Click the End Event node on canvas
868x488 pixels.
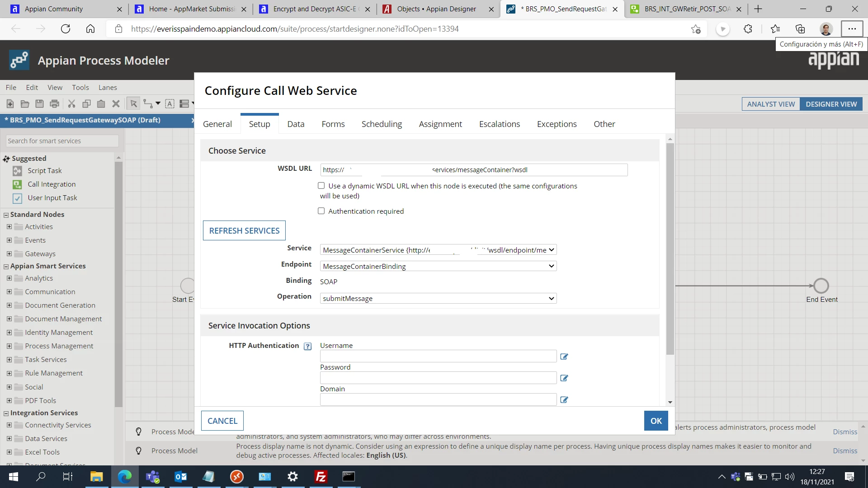[821, 286]
